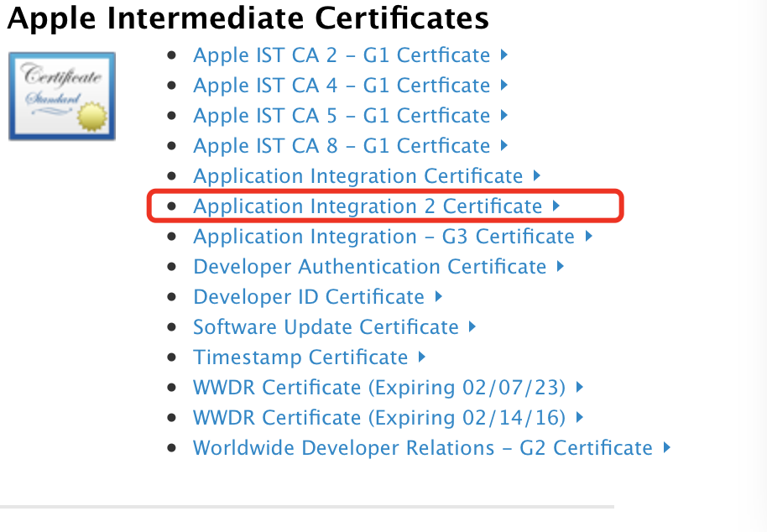Open the Apple IST CA 4 - G1 Certificate link

click(x=342, y=86)
